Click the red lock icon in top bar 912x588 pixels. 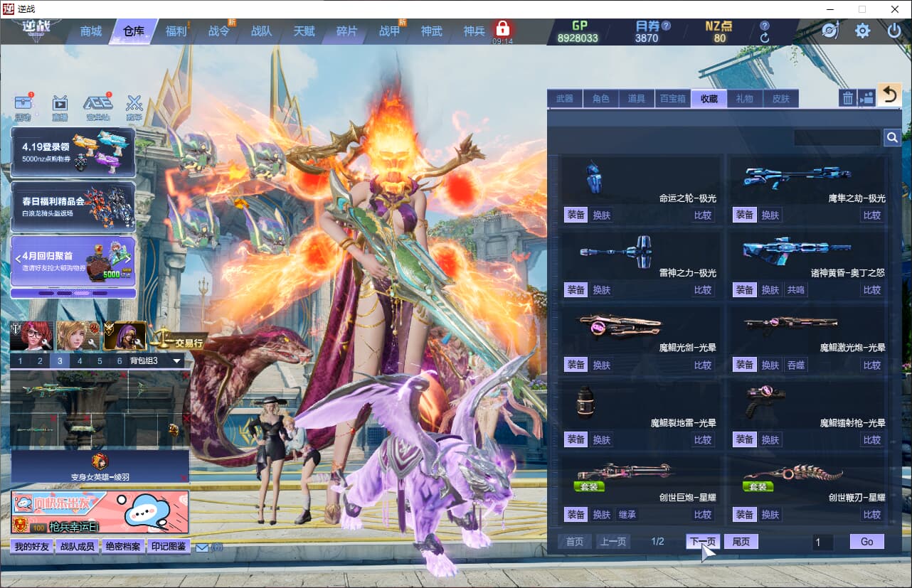pos(502,29)
